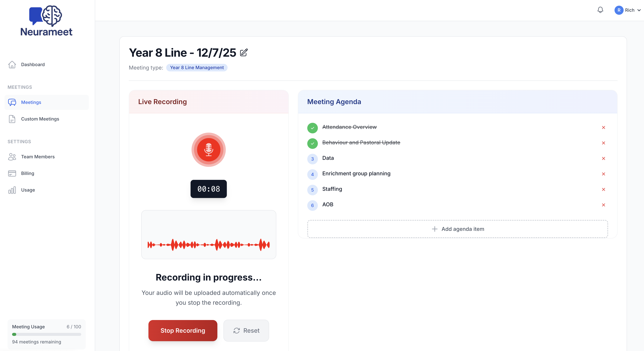Open the Year 8 Line Management type selector
644x351 pixels.
click(196, 67)
